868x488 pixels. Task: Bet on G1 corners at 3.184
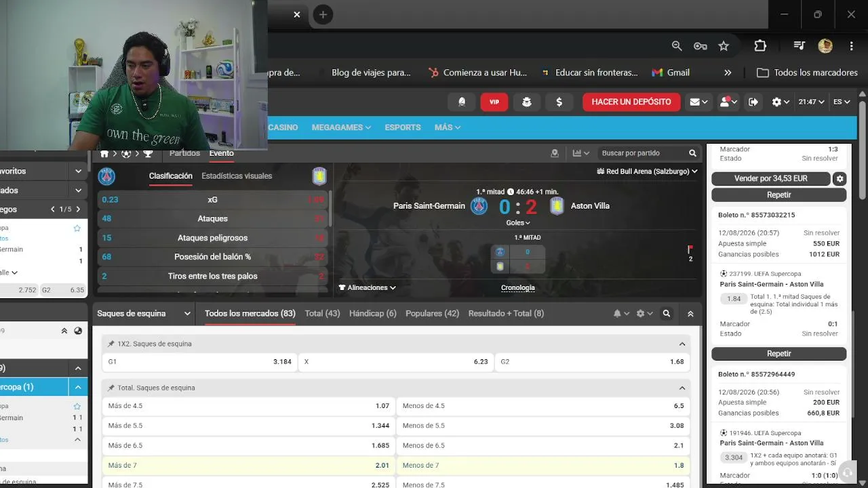click(x=199, y=362)
